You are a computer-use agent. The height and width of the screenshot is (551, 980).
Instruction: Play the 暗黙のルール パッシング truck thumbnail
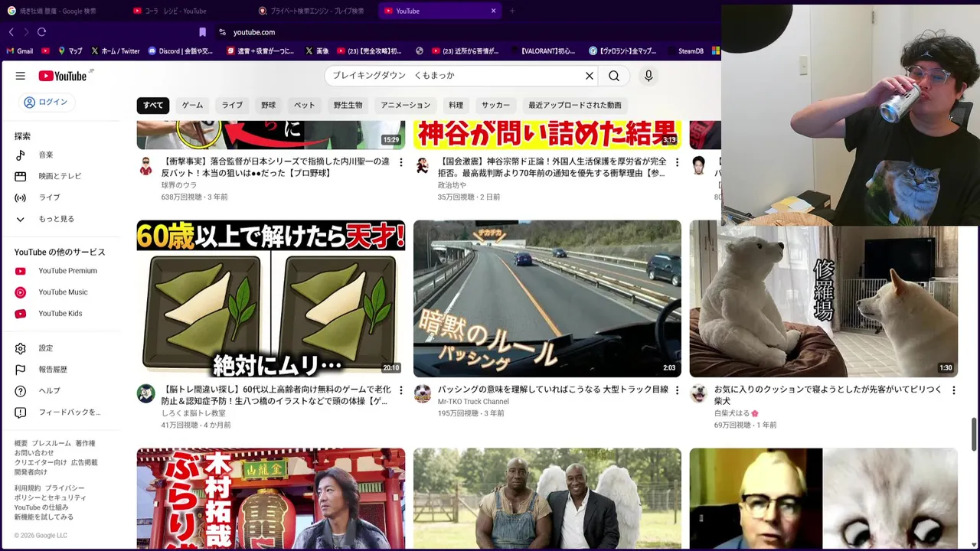click(547, 298)
